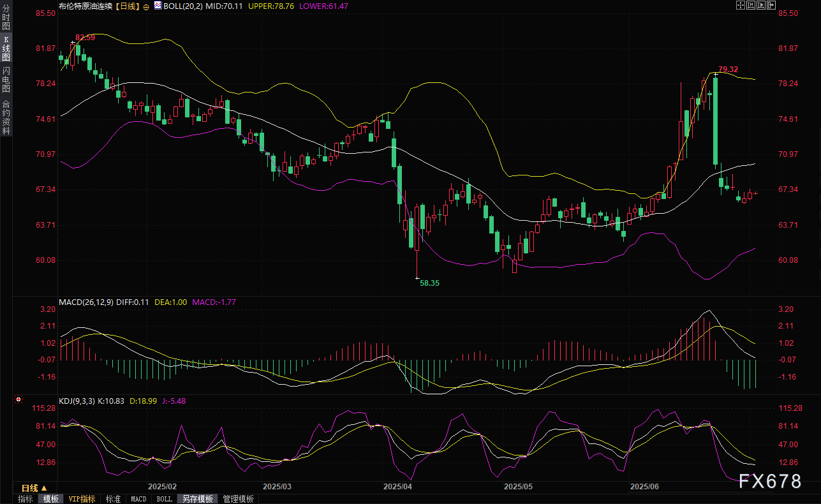Click the export/move-right icon at top right

point(771,5)
